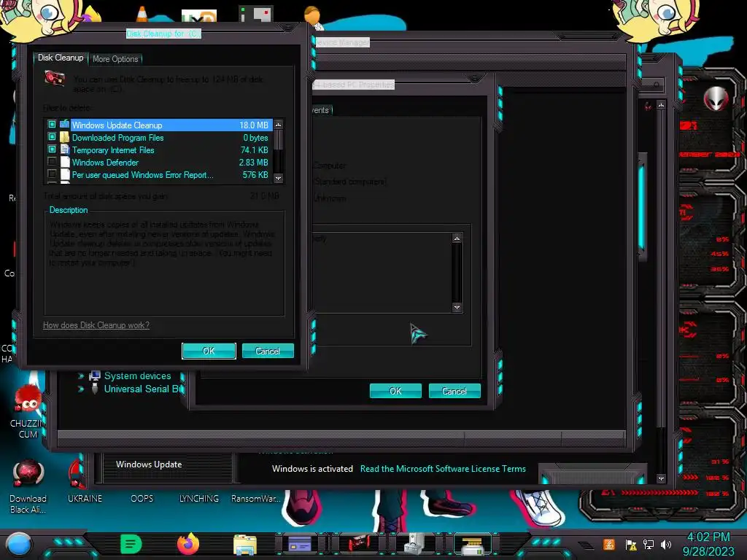Click the 2.83 MB size value
This screenshot has width=747, height=560.
pyautogui.click(x=253, y=163)
